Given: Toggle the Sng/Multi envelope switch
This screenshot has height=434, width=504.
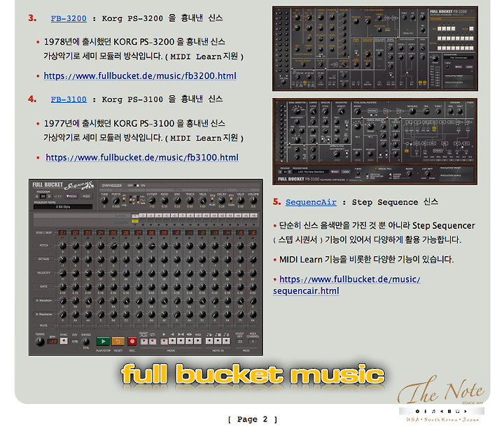Looking at the screenshot, I should [x=212, y=199].
